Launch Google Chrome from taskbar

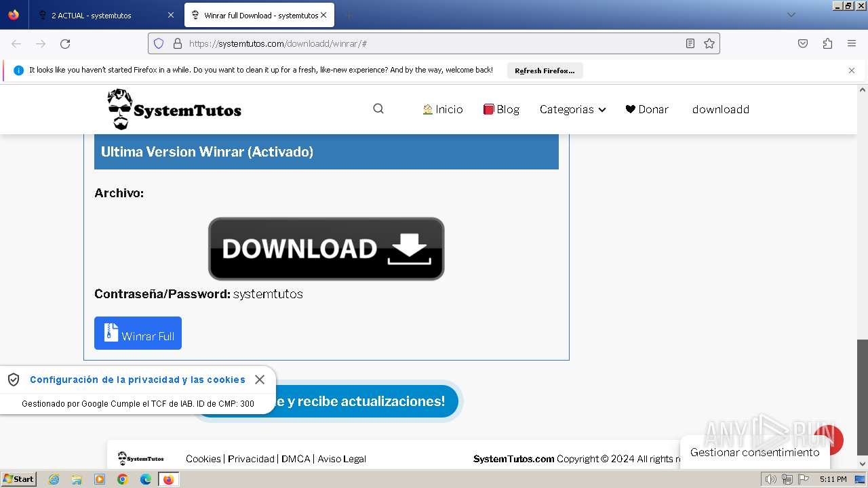pyautogui.click(x=123, y=479)
